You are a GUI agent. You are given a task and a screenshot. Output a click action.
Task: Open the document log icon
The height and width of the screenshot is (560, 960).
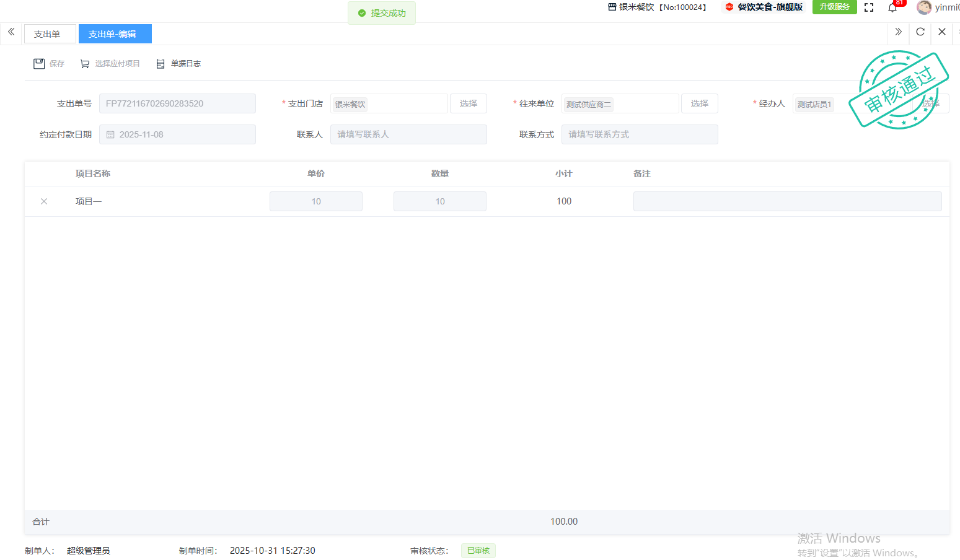pos(161,64)
